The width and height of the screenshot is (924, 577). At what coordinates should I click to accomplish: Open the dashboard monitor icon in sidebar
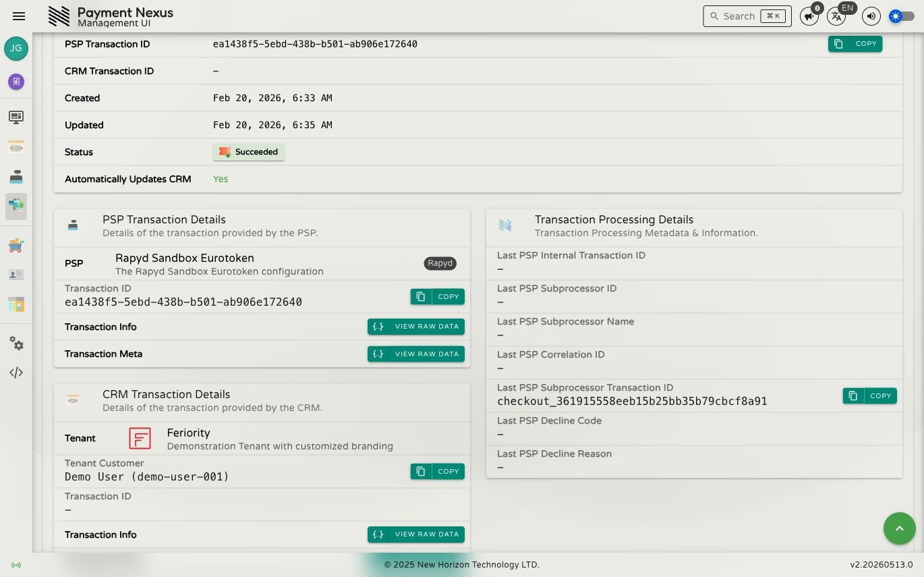coord(16,117)
